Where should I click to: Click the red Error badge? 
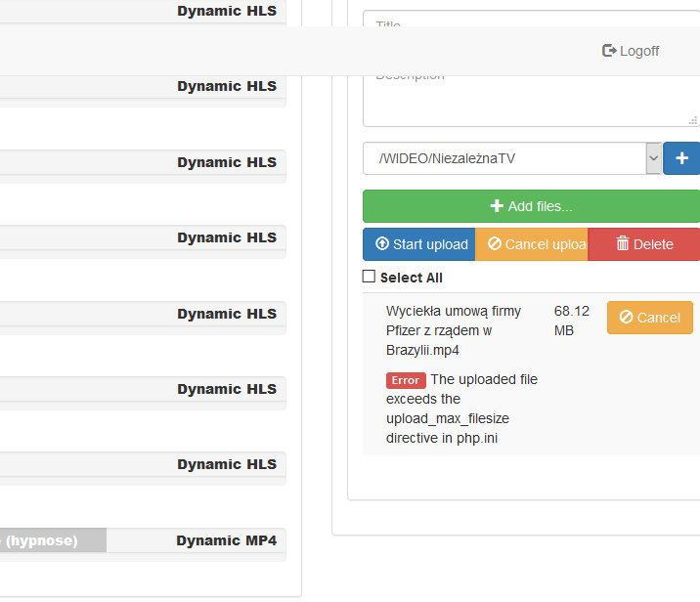(406, 380)
